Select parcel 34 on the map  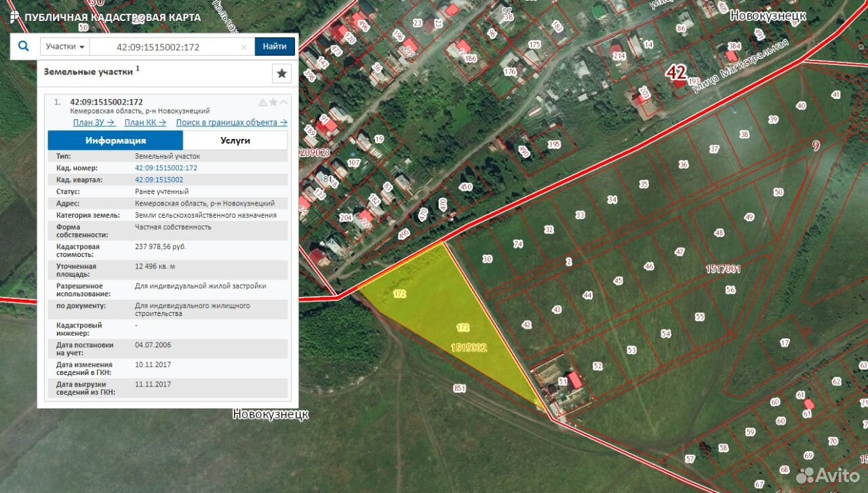[x=612, y=200]
